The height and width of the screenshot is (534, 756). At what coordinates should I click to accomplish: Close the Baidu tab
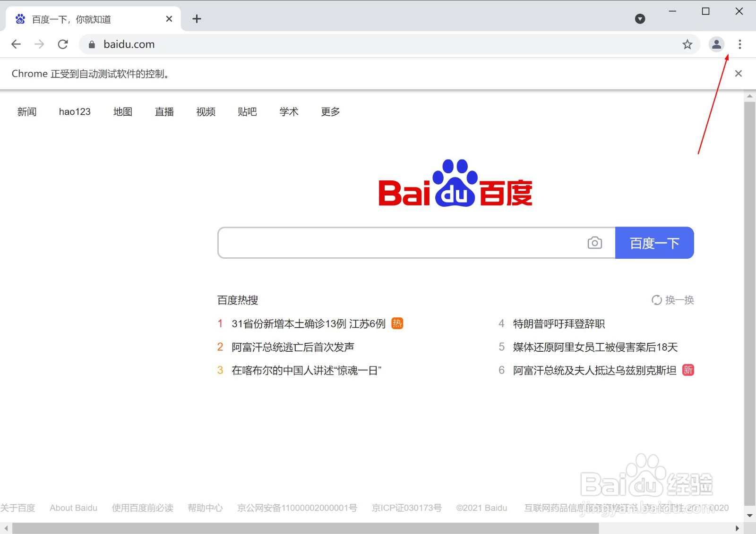pyautogui.click(x=169, y=19)
